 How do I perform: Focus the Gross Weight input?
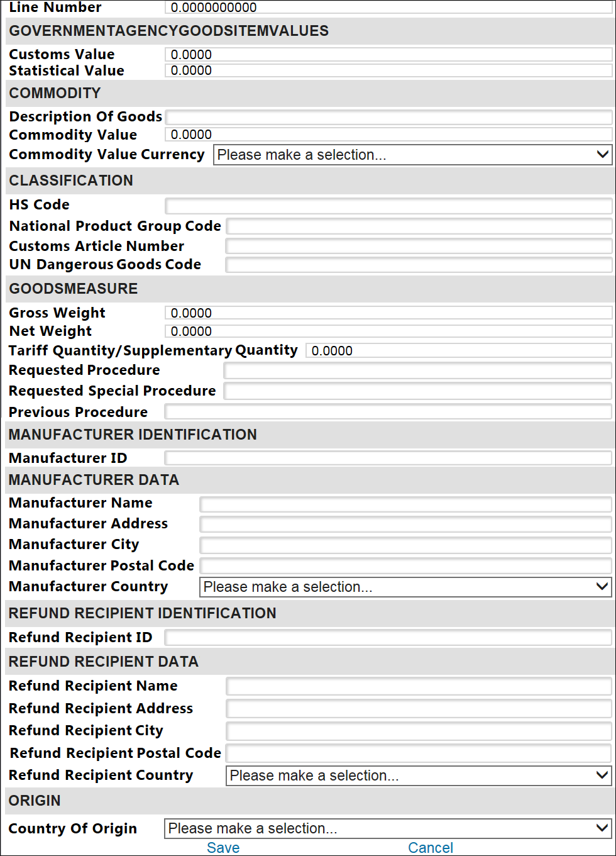[388, 313]
